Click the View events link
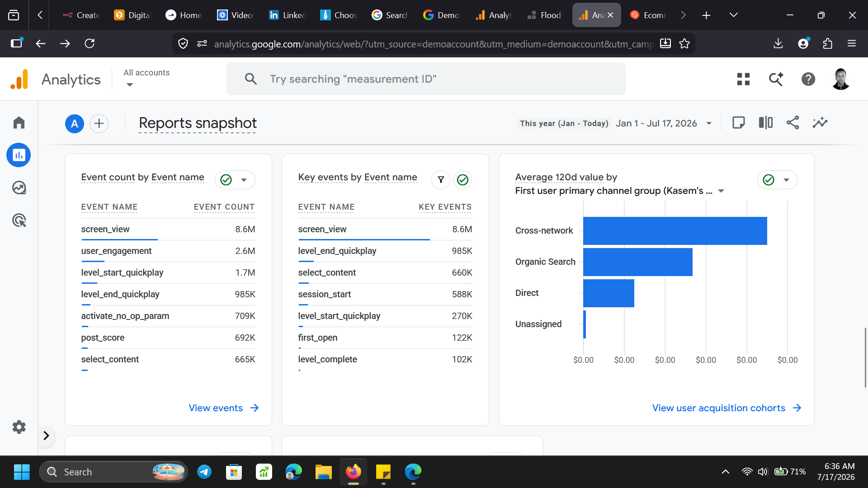The height and width of the screenshot is (488, 868). coord(224,408)
